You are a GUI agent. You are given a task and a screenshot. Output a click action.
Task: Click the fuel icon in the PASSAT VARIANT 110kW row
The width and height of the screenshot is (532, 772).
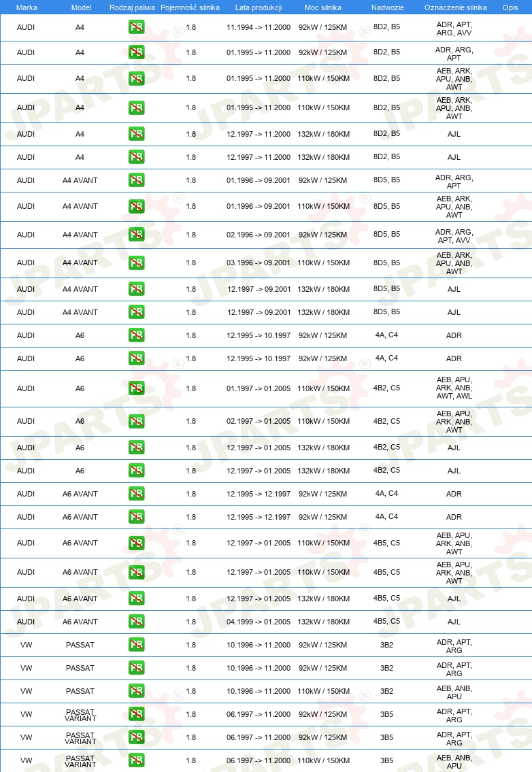[137, 760]
